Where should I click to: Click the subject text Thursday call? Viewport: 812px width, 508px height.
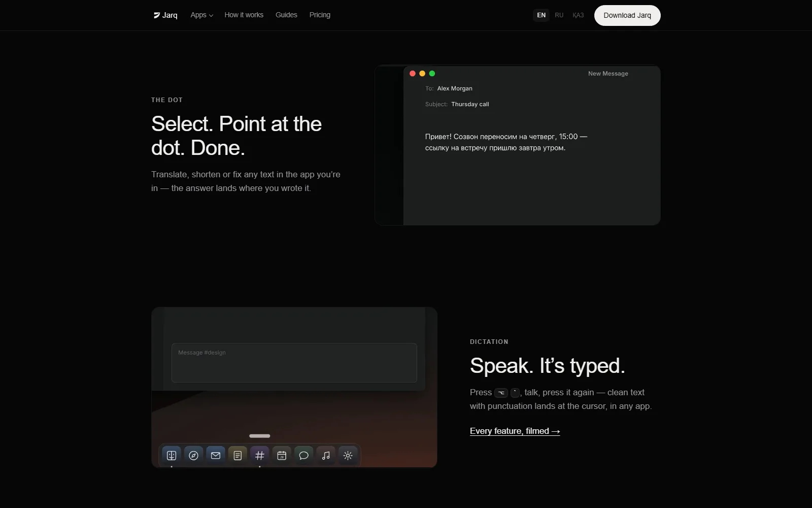coord(470,104)
